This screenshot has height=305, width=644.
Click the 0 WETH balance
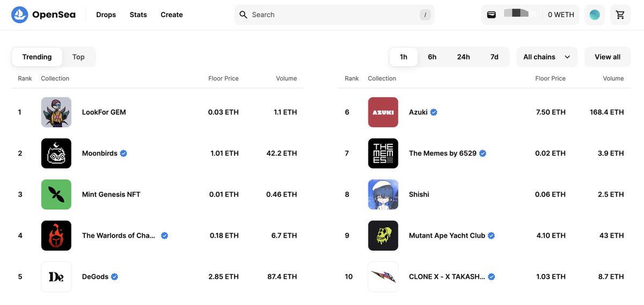pos(561,15)
